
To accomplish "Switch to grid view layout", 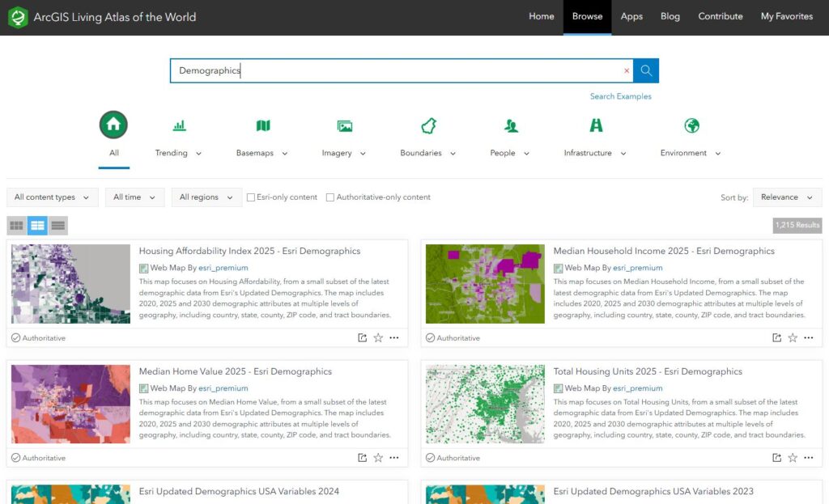I will coord(16,226).
